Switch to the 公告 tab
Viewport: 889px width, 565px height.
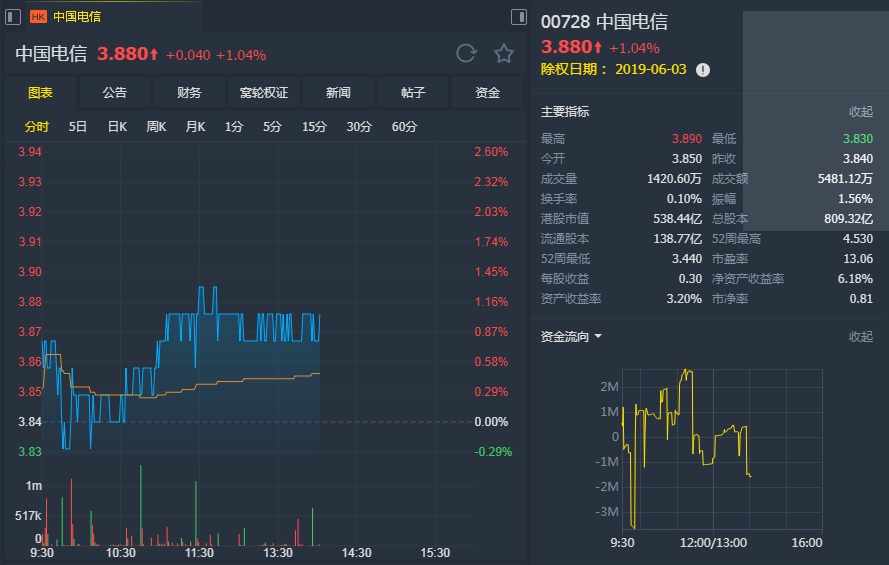tap(115, 93)
